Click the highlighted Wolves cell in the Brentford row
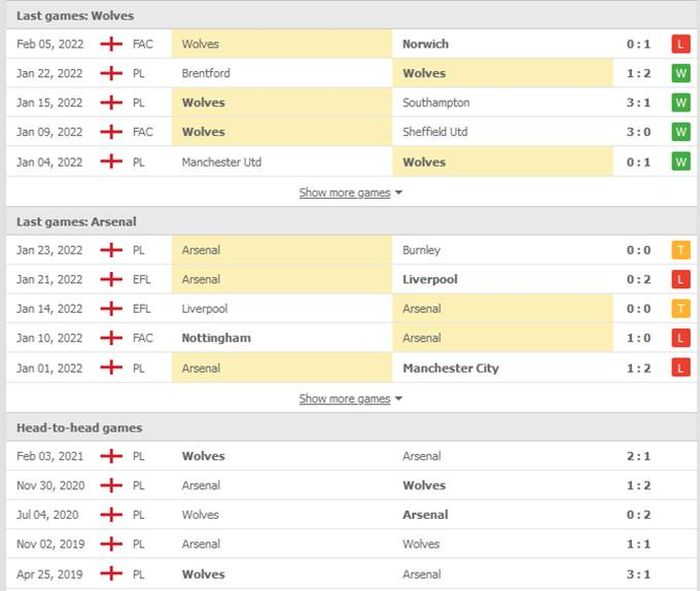This screenshot has width=700, height=591. (x=503, y=73)
